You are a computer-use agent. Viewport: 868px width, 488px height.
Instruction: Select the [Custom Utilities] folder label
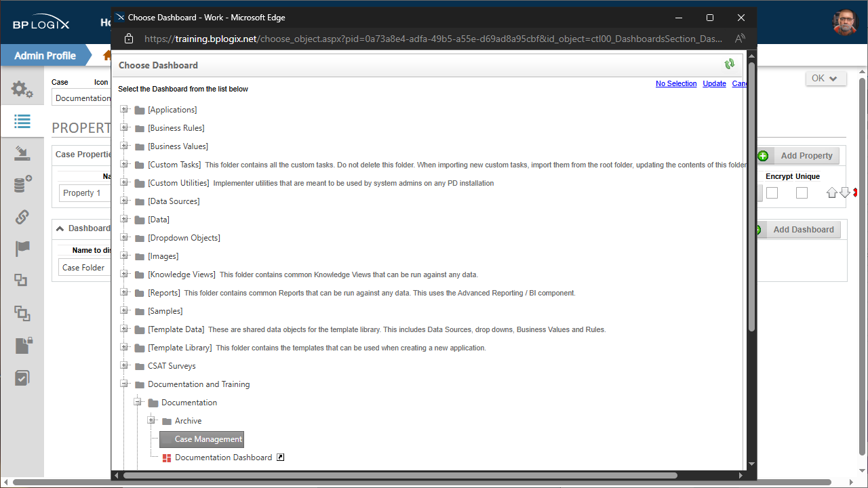pyautogui.click(x=178, y=183)
